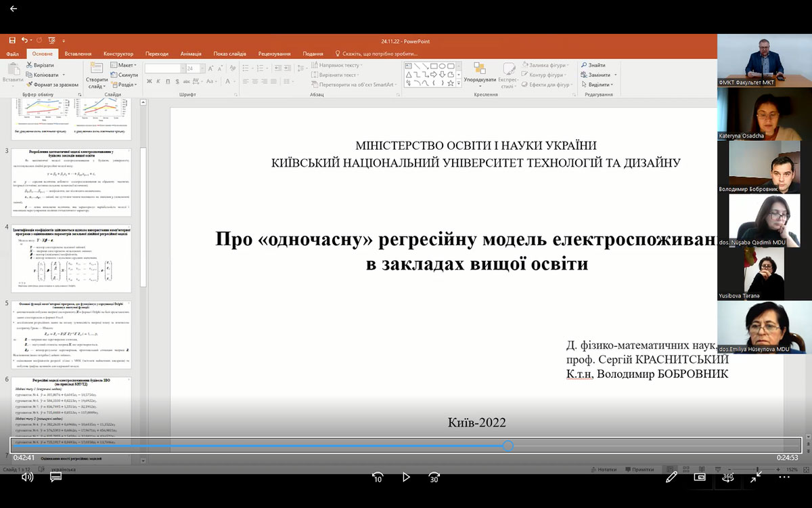
Task: Open volume speaker control in video player
Action: (x=27, y=477)
